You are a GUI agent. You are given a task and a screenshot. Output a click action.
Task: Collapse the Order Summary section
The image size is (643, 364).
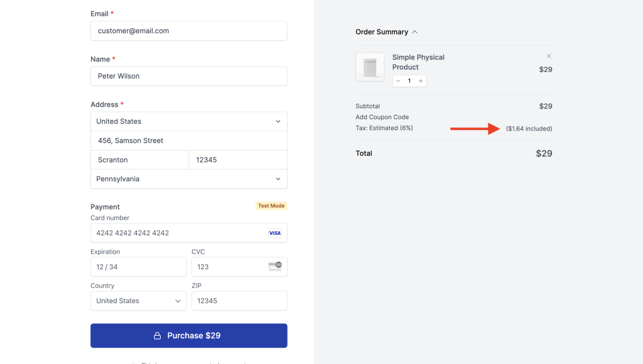414,31
